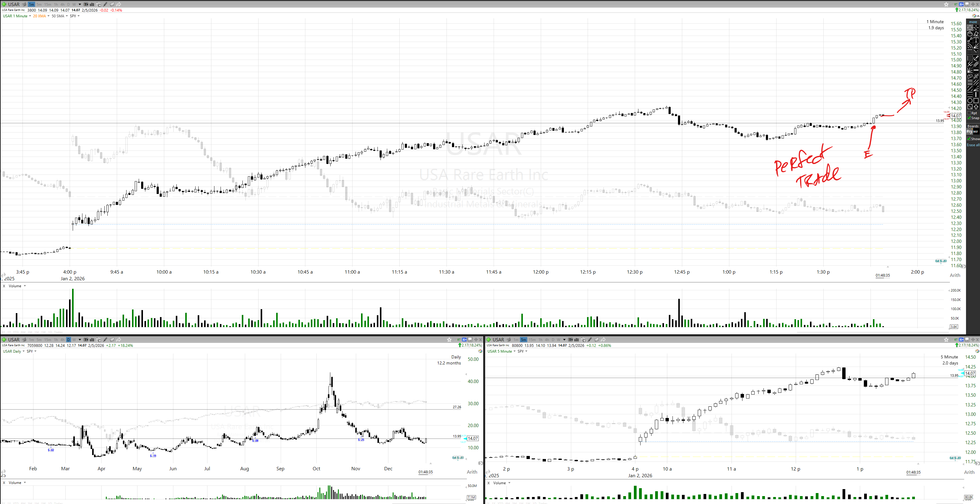
Task: Switch top chart to 15m timeframe
Action: (47, 5)
